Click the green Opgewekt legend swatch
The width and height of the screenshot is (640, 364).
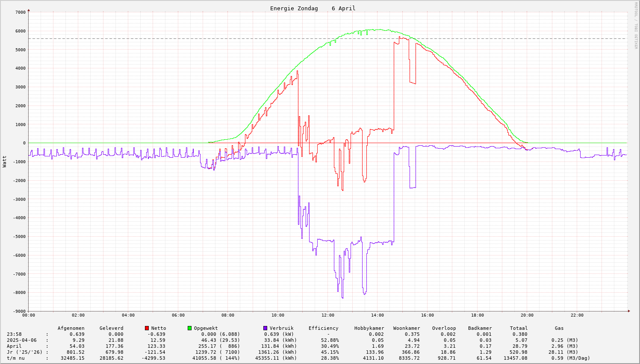(x=189, y=328)
